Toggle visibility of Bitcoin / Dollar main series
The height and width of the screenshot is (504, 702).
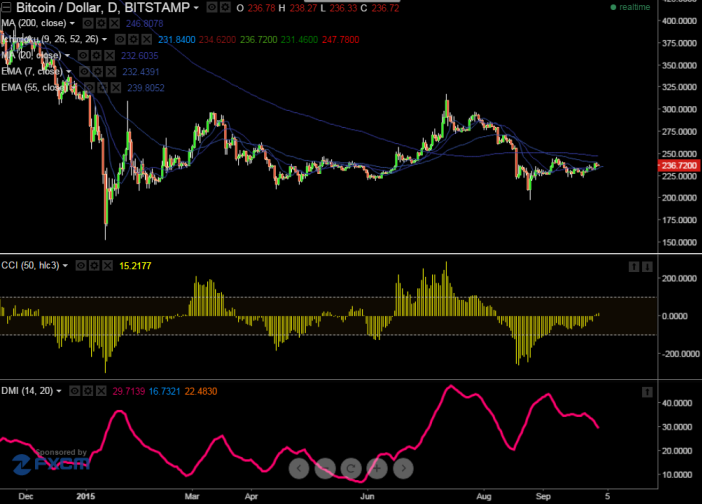212,8
